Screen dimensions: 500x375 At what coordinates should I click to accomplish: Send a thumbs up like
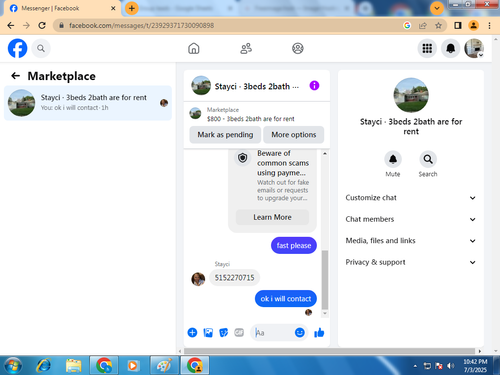point(319,332)
